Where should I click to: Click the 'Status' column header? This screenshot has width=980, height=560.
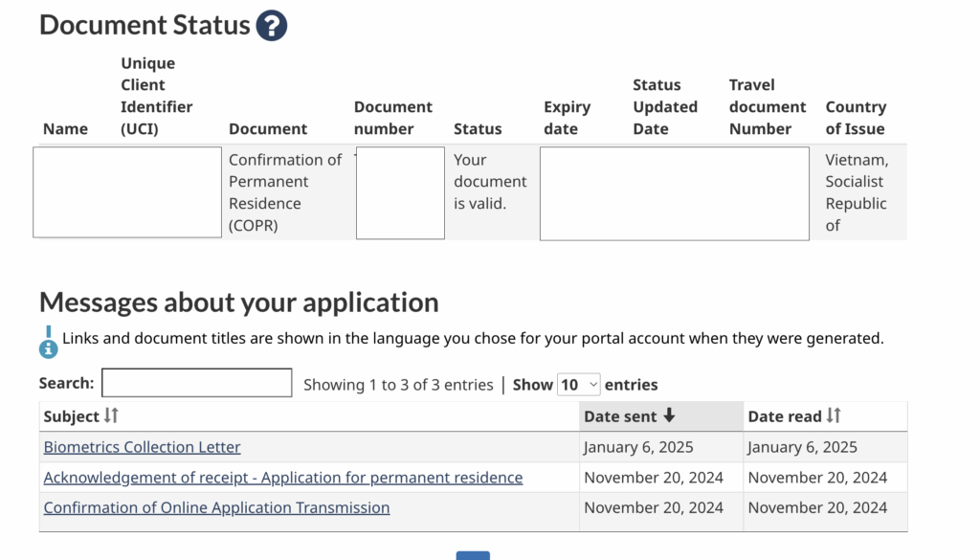478,128
